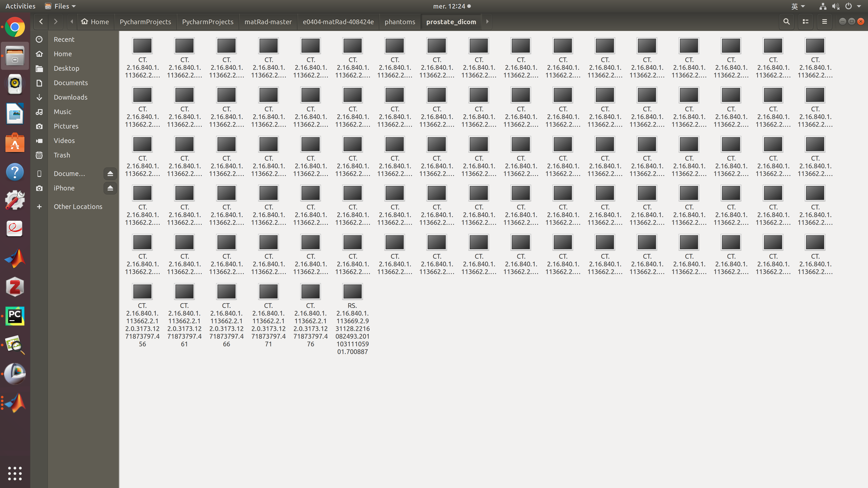Open the RS.2.16.840 structure set file
The width and height of the screenshot is (868, 488).
pyautogui.click(x=352, y=291)
